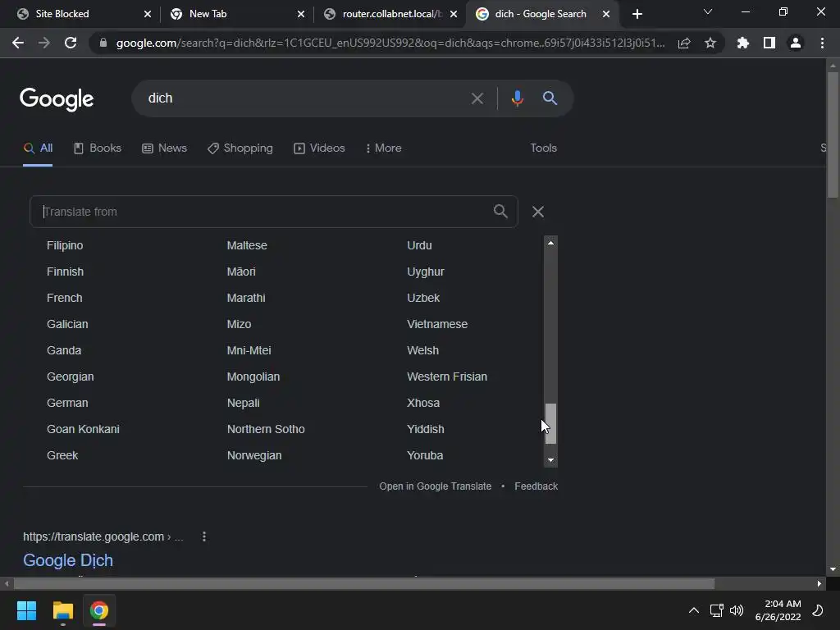Click the browser forward arrow

(44, 43)
